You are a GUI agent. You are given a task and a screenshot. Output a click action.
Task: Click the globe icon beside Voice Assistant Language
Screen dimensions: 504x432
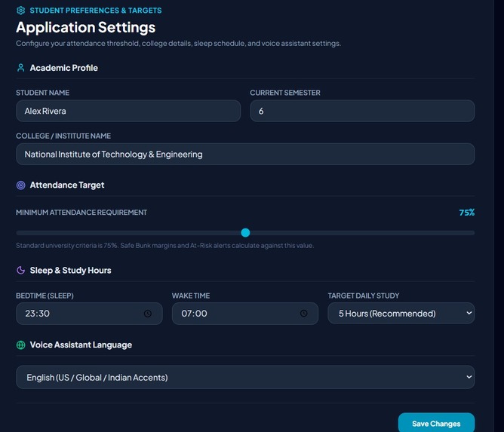pos(21,345)
